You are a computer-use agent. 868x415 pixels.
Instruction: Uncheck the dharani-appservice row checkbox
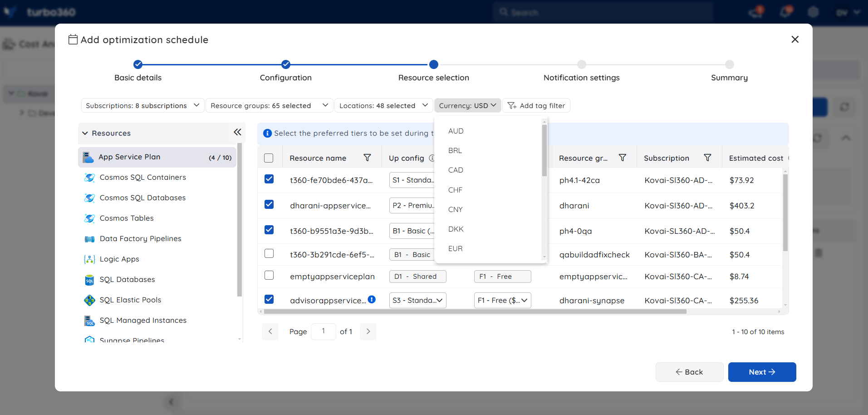coord(269,204)
